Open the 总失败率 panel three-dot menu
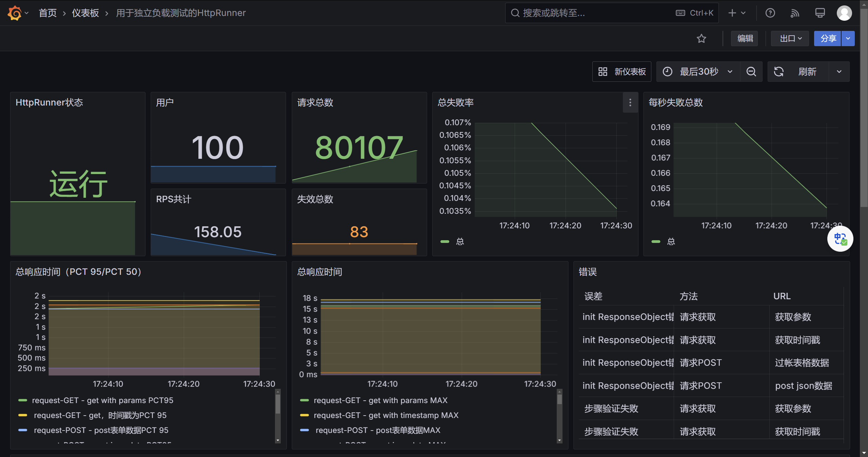This screenshot has height=457, width=868. pos(630,102)
